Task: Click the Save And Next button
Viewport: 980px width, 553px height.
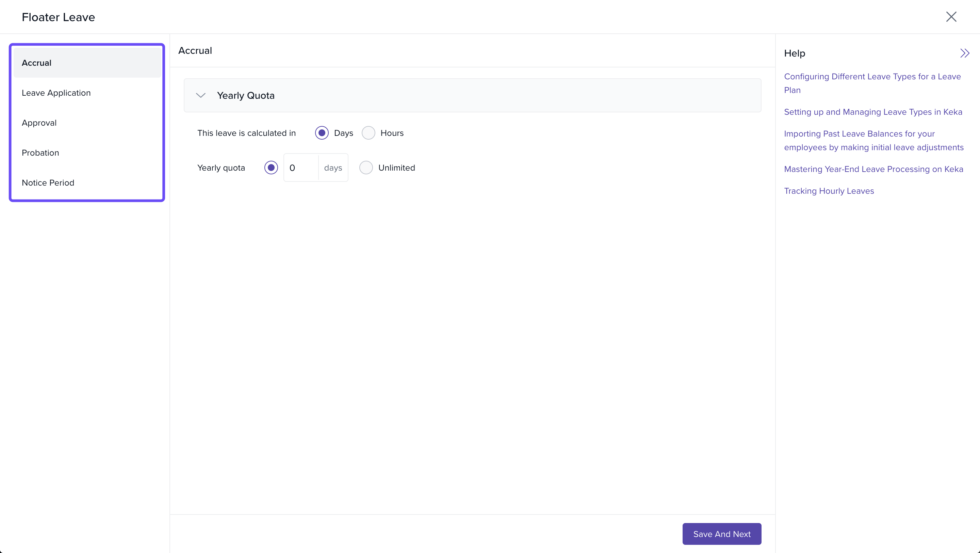Action: click(721, 534)
